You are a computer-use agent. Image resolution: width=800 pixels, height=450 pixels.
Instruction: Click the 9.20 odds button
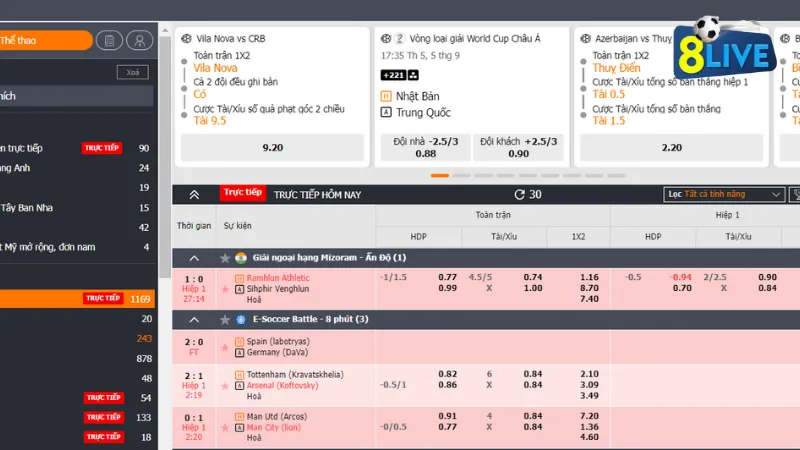(272, 147)
